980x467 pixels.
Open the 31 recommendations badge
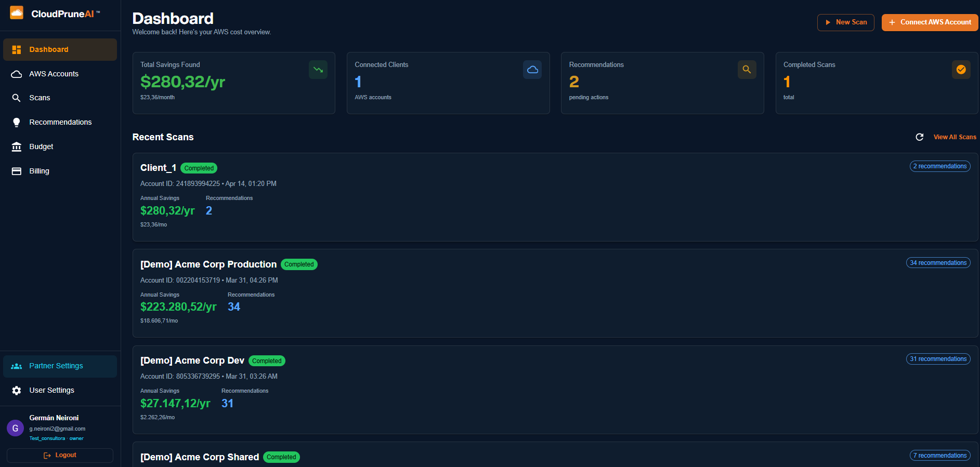click(938, 359)
